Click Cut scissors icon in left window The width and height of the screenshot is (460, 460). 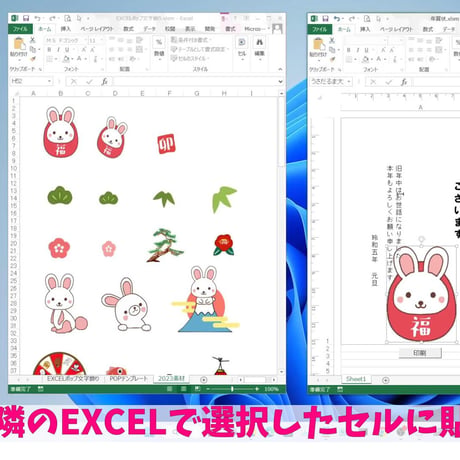(x=33, y=40)
